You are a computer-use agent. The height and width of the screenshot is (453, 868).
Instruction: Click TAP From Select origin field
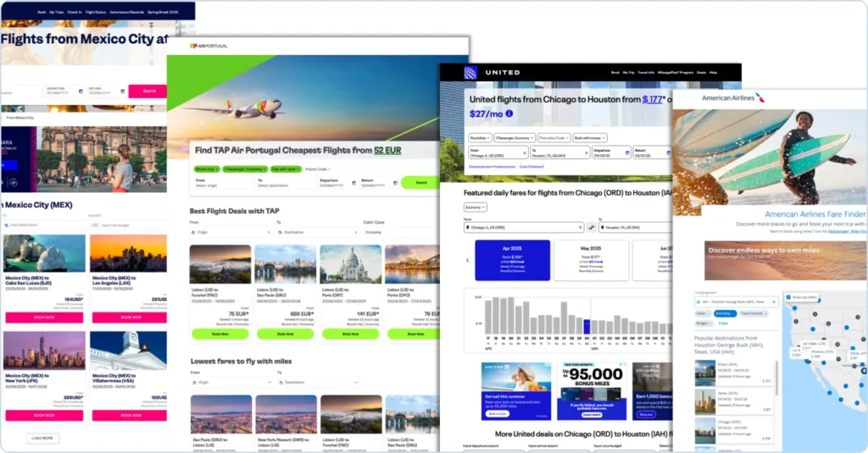click(224, 183)
